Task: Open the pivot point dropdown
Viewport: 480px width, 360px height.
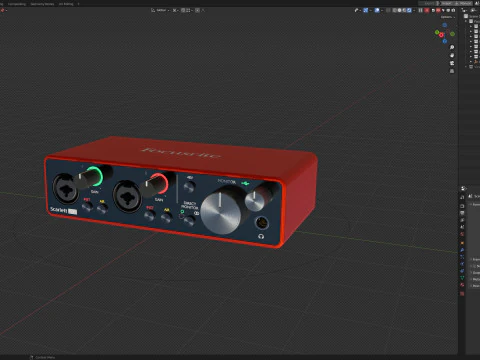Action: 176,10
